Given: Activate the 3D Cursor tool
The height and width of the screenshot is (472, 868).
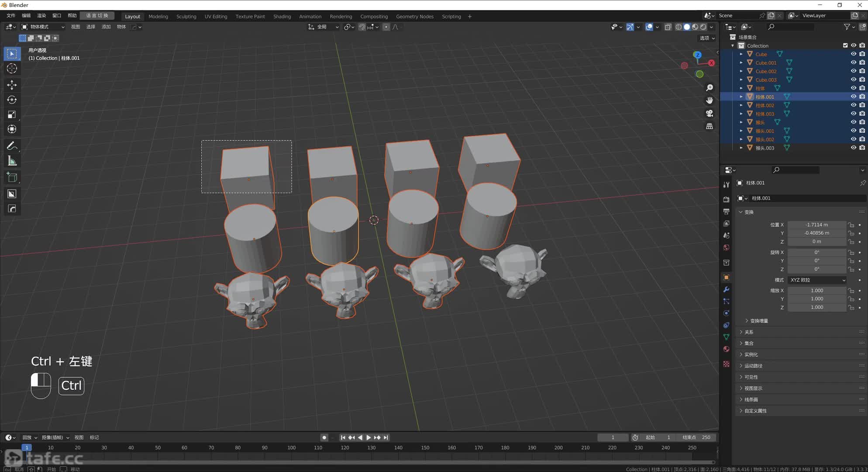Looking at the screenshot, I should 12,69.
